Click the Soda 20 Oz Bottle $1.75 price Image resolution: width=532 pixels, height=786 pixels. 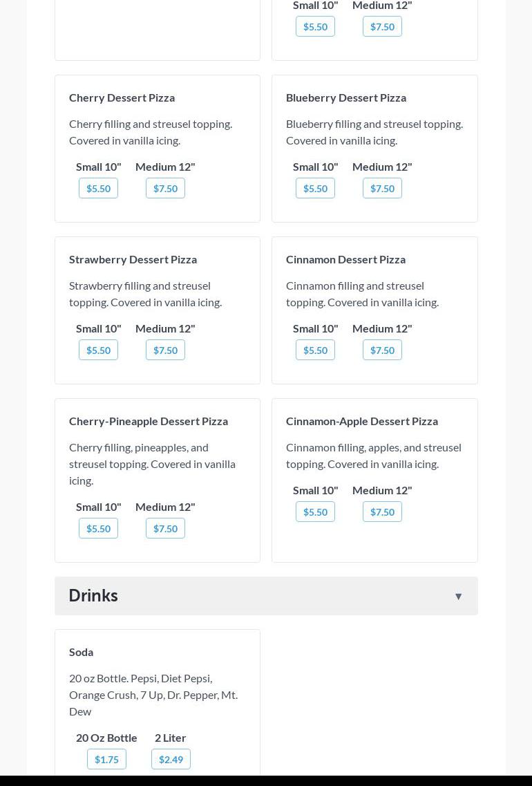click(106, 759)
